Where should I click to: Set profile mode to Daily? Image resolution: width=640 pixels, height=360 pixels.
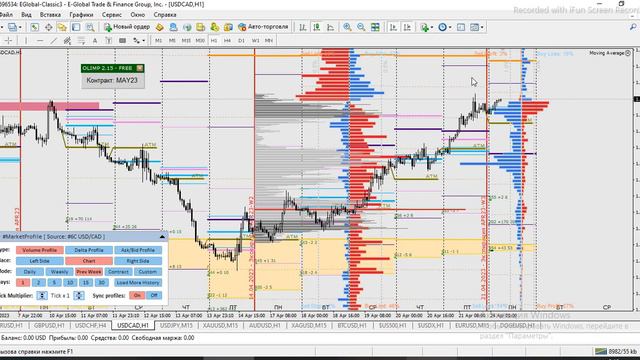tap(30, 271)
